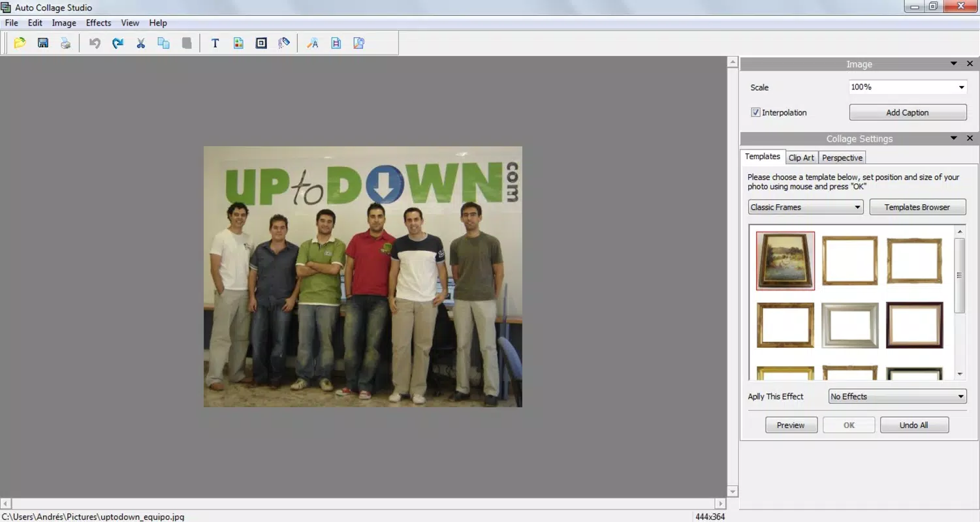Undo the last action in the toolbar
980x522 pixels.
tap(95, 43)
